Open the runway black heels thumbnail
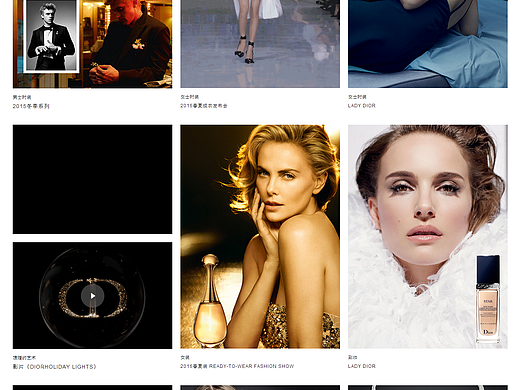Screen dimensions: 520x390 260,44
